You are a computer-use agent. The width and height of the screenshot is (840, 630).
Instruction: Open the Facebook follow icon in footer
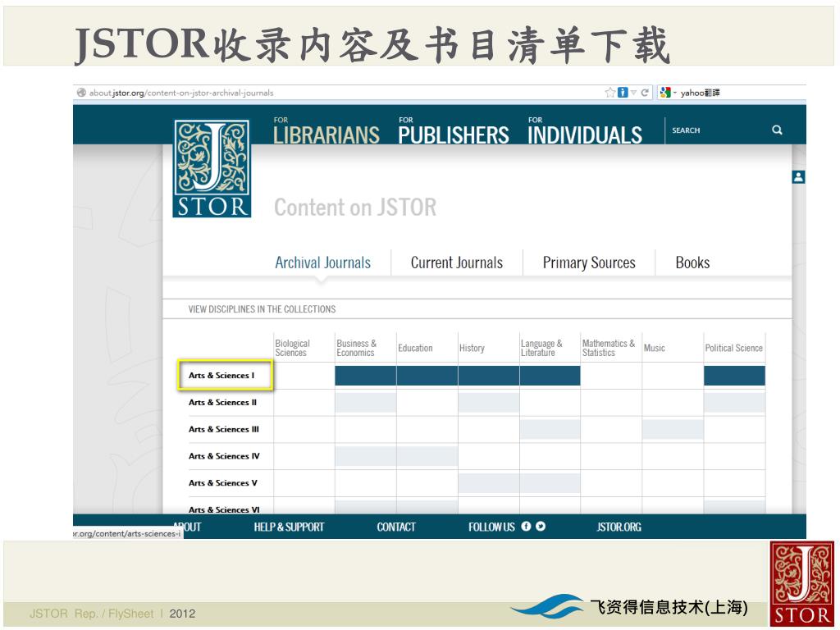(526, 526)
